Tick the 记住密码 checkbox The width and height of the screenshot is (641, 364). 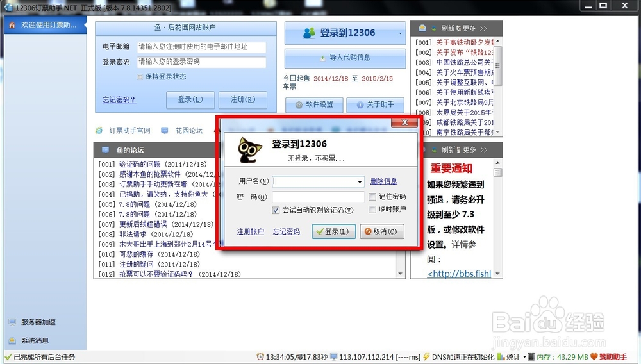(372, 197)
